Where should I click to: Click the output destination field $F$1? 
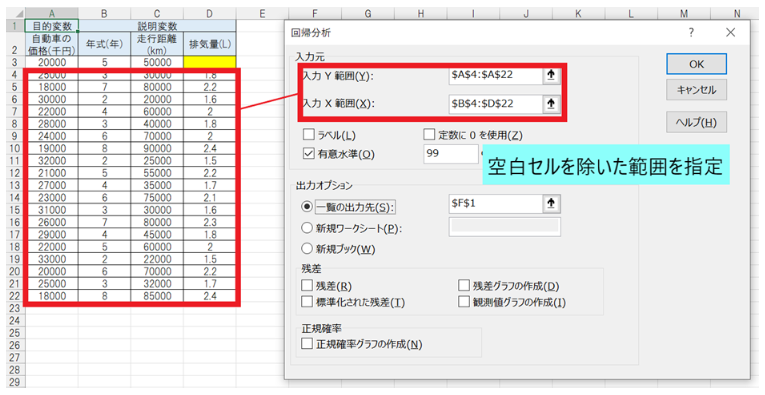click(496, 204)
